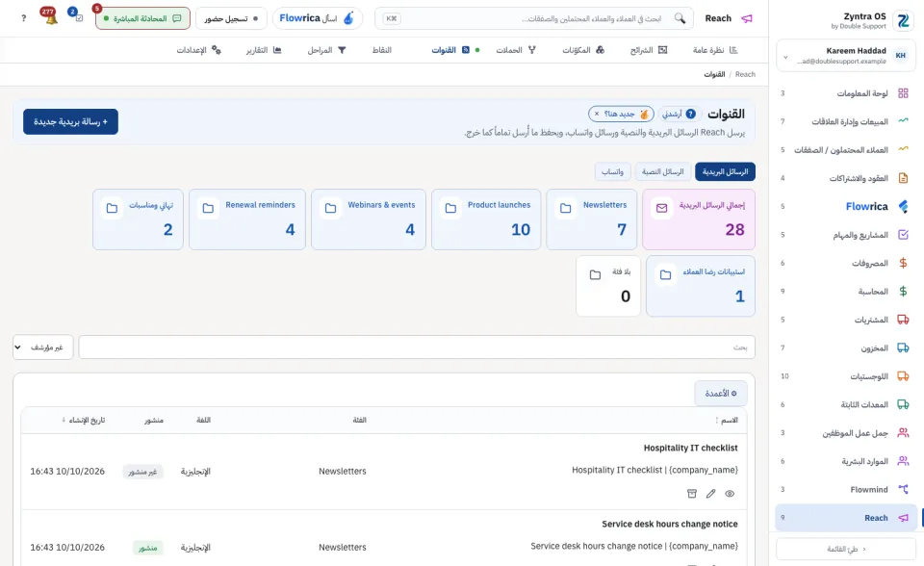Click the search magnifier icon in top bar
Image resolution: width=924 pixels, height=566 pixels.
[680, 18]
